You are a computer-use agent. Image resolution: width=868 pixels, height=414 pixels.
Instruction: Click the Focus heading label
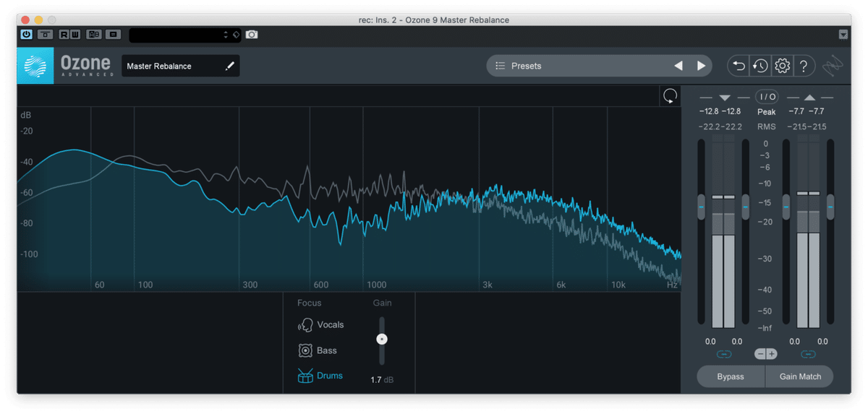(310, 303)
